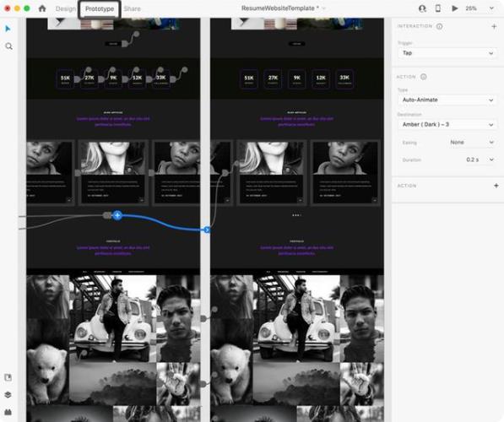Switch to the Prototype tab
The width and height of the screenshot is (504, 422).
click(x=100, y=8)
